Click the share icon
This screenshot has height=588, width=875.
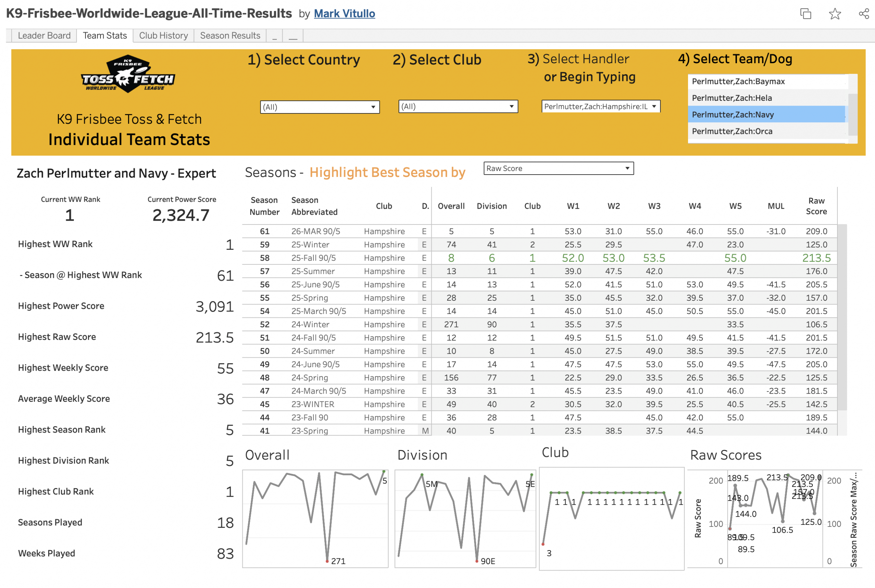point(863,14)
